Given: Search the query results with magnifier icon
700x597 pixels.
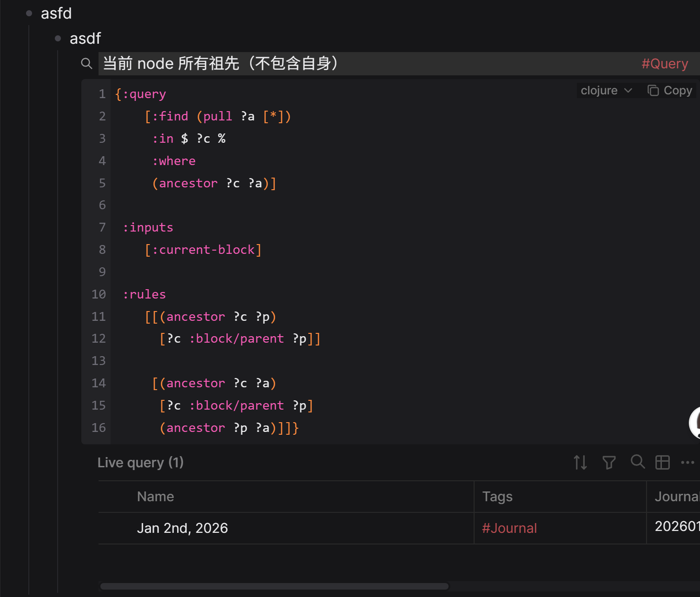Looking at the screenshot, I should pyautogui.click(x=637, y=462).
